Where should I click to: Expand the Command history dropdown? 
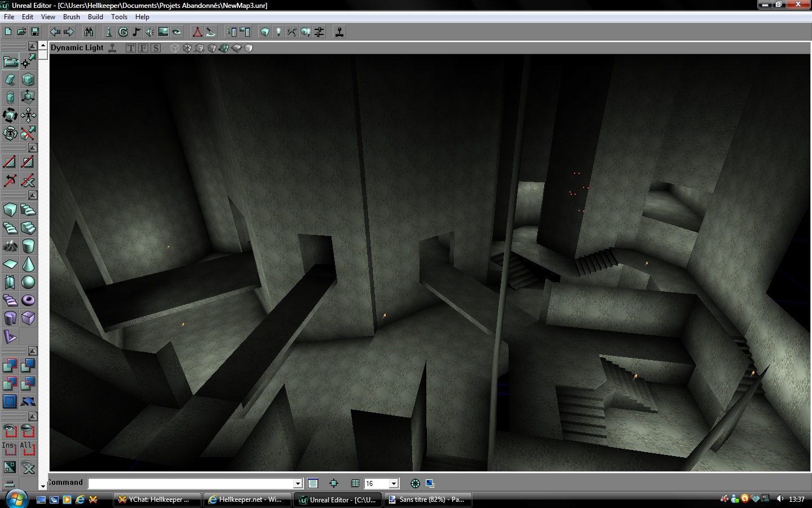point(298,483)
